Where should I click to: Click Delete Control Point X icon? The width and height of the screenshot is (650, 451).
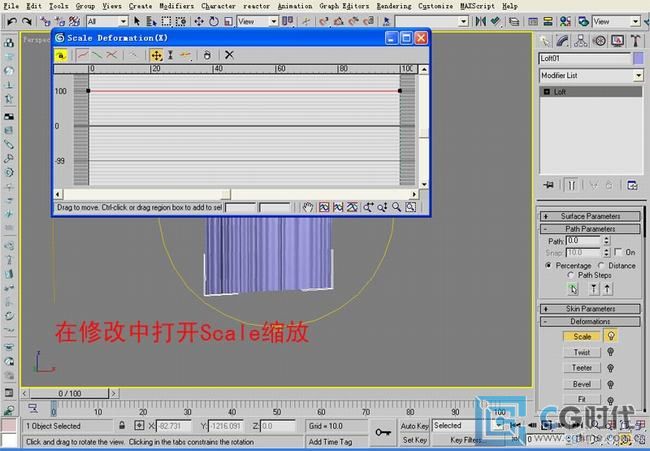pyautogui.click(x=229, y=55)
